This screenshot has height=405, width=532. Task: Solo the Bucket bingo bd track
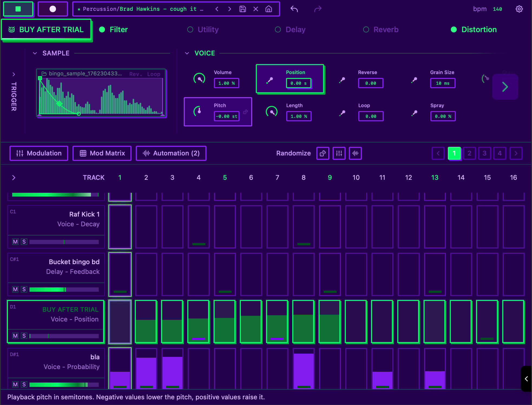point(24,289)
